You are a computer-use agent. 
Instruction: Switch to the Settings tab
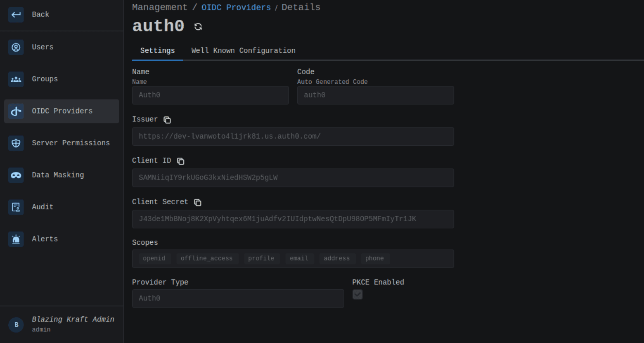pyautogui.click(x=157, y=51)
